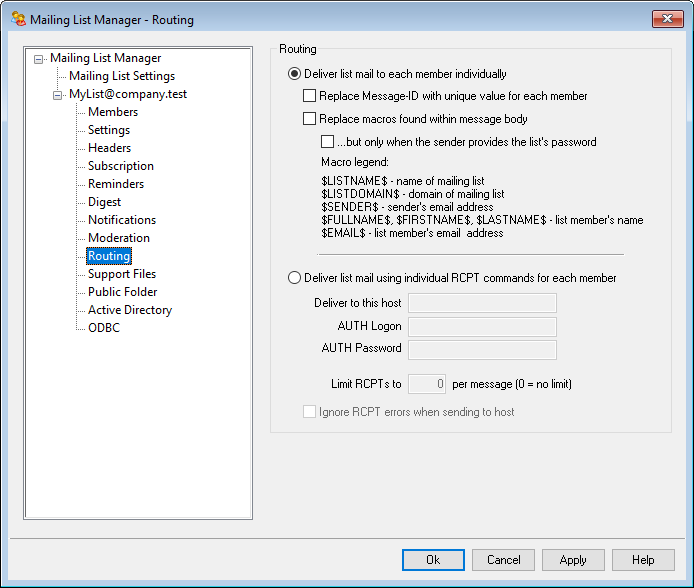The height and width of the screenshot is (588, 694).
Task: Select Active Directory in the tree
Action: click(x=129, y=310)
